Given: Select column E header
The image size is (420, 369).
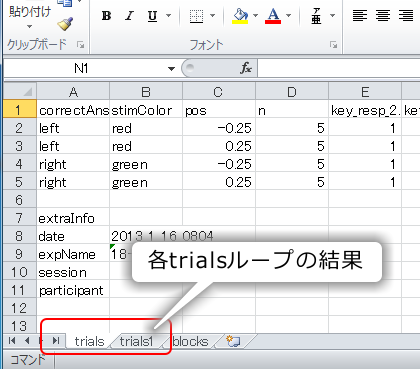Looking at the screenshot, I should click(x=365, y=92).
